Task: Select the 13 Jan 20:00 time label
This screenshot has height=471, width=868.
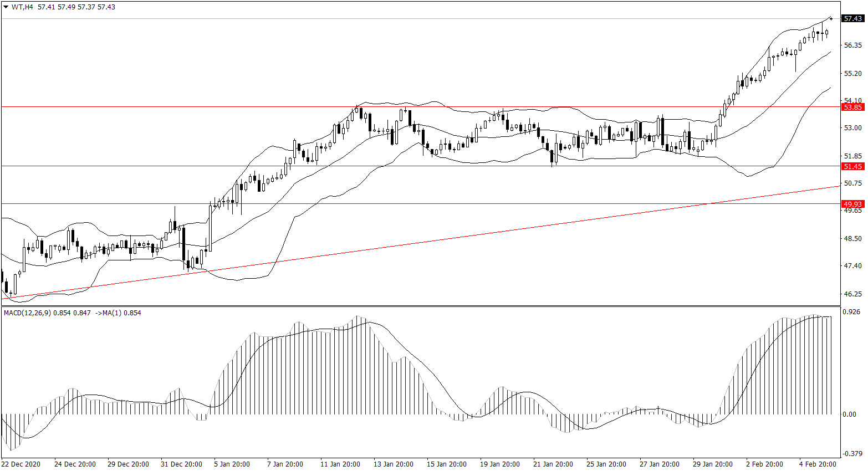Action: [393, 464]
